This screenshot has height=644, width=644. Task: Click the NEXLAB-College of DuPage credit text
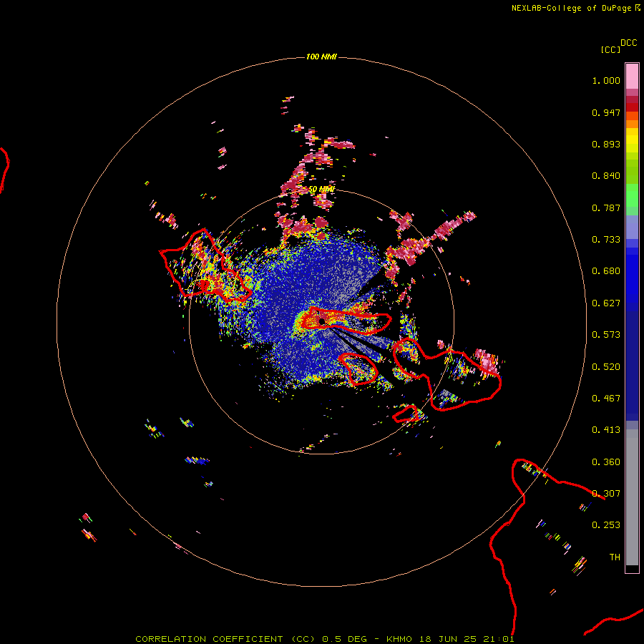pos(571,8)
